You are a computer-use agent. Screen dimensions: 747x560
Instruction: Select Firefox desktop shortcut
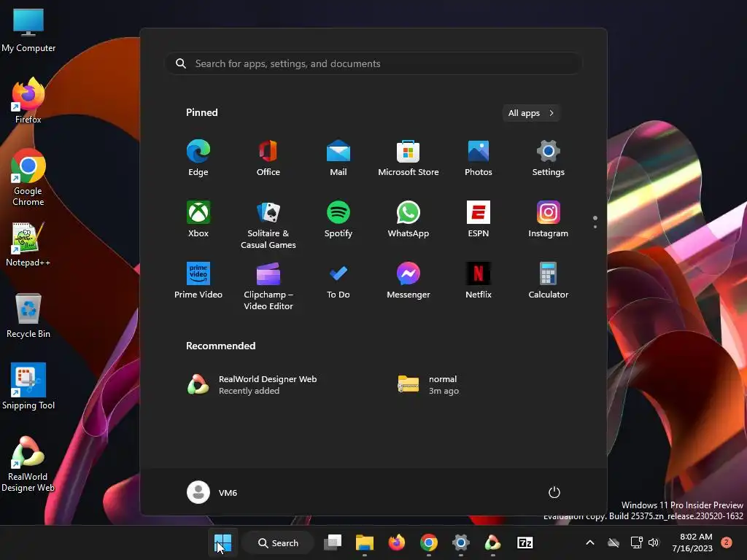[x=28, y=101]
